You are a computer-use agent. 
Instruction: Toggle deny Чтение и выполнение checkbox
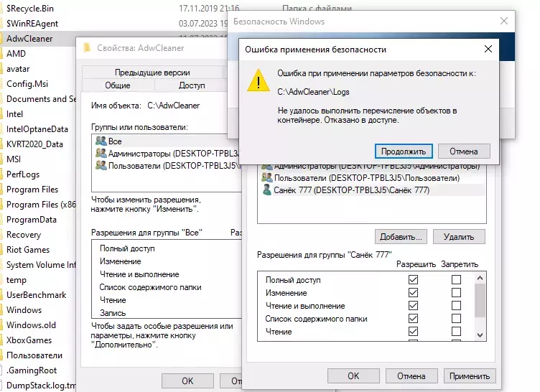point(456,306)
